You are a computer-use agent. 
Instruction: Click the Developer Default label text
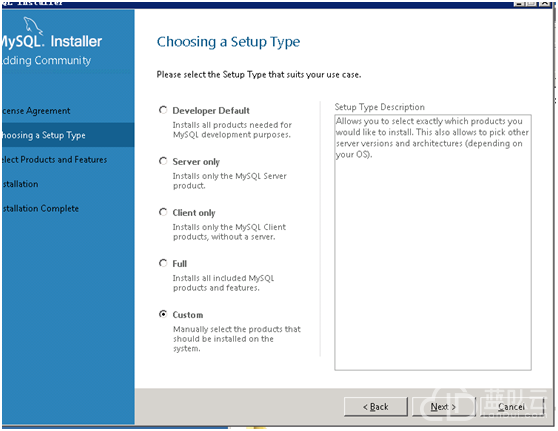(x=211, y=111)
